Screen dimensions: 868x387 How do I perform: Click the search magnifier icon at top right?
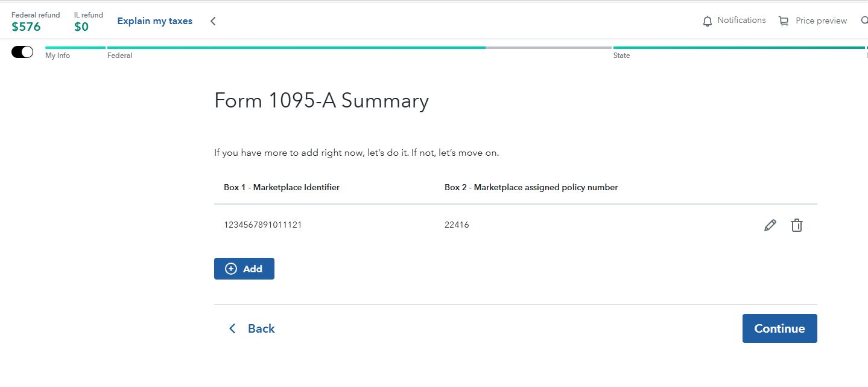coord(864,21)
